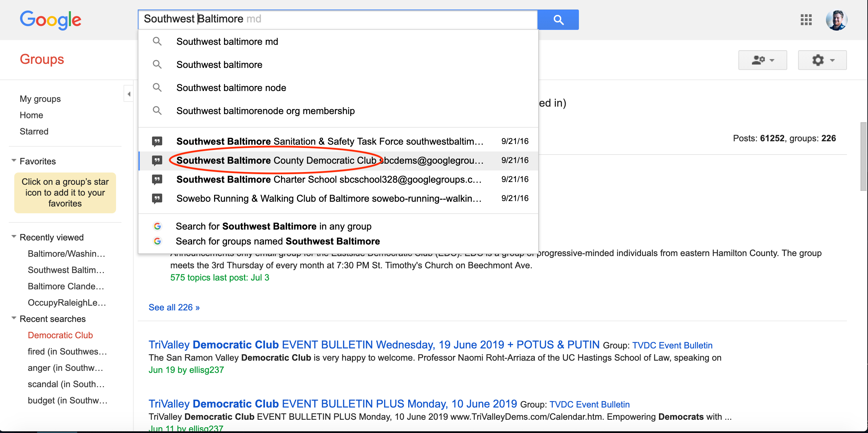Click group icon for Sowebo Running & Walking Club
The width and height of the screenshot is (868, 433).
click(x=157, y=198)
